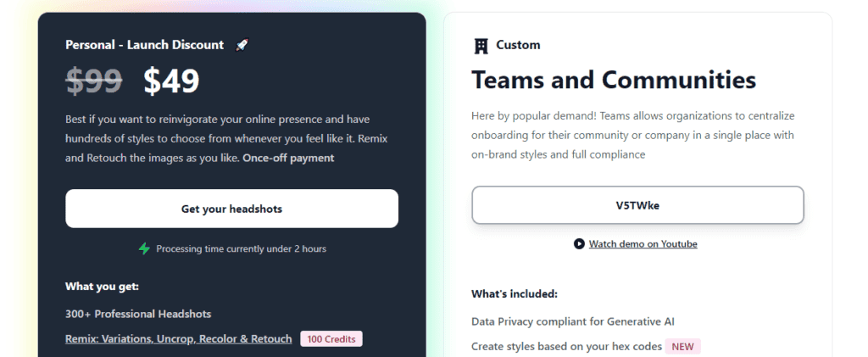Click the Custom plan label
Viewport: 868px width, 357px height.
pyautogui.click(x=518, y=45)
